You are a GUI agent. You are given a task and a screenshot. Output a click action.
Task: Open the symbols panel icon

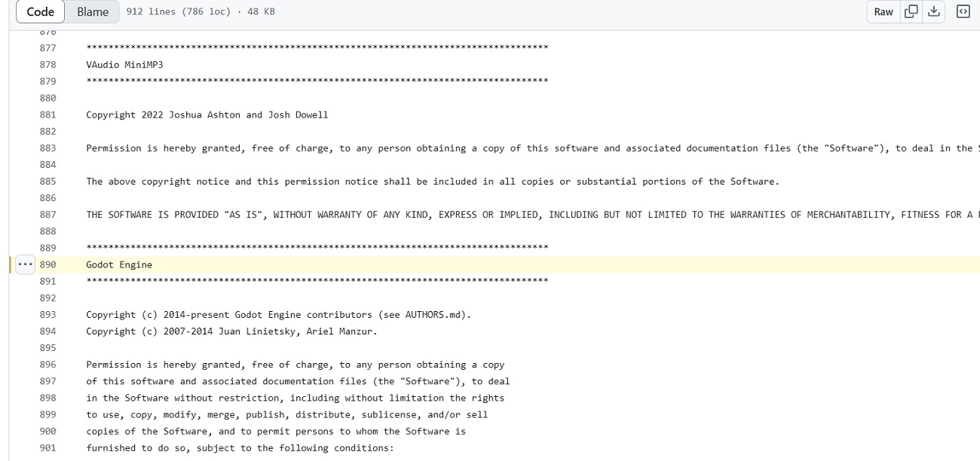pos(963,11)
